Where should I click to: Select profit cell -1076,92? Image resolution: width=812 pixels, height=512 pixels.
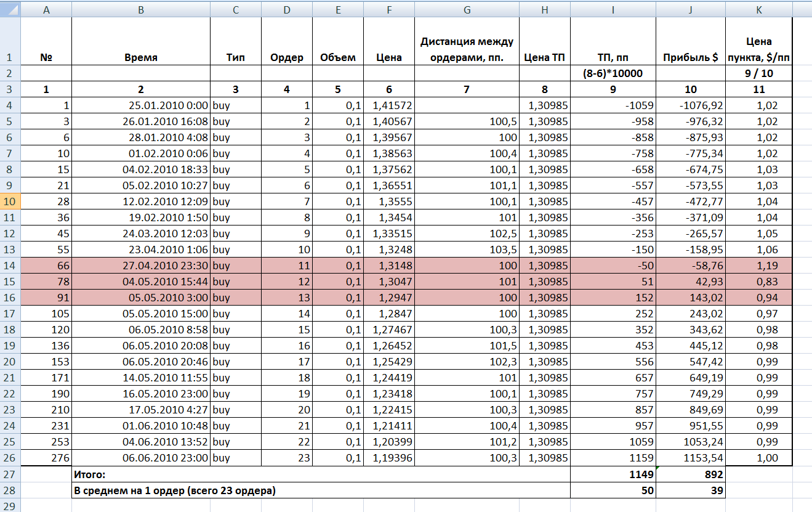coord(691,105)
